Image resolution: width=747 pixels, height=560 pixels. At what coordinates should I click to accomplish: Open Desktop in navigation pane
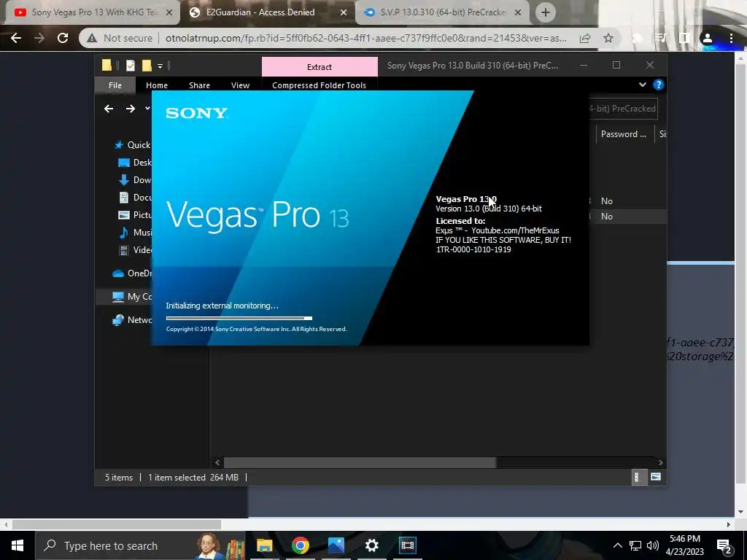pos(135,163)
